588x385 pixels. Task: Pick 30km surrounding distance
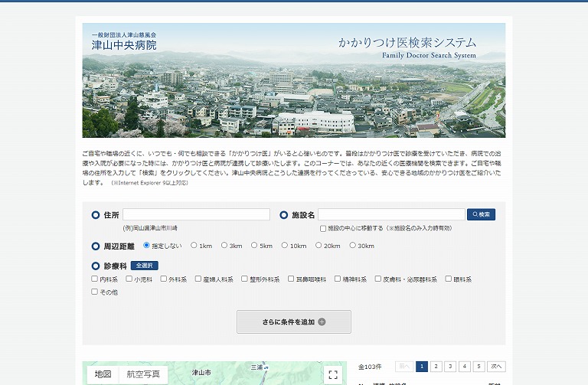coord(352,246)
